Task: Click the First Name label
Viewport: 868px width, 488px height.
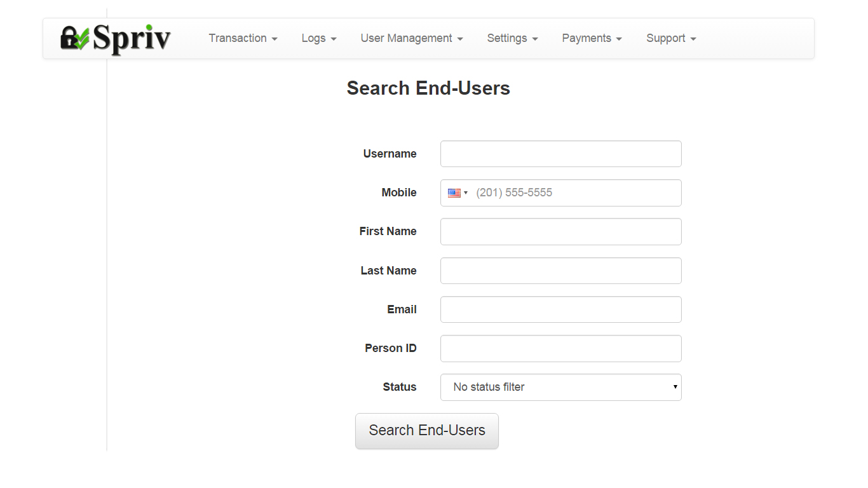Action: pyautogui.click(x=388, y=231)
